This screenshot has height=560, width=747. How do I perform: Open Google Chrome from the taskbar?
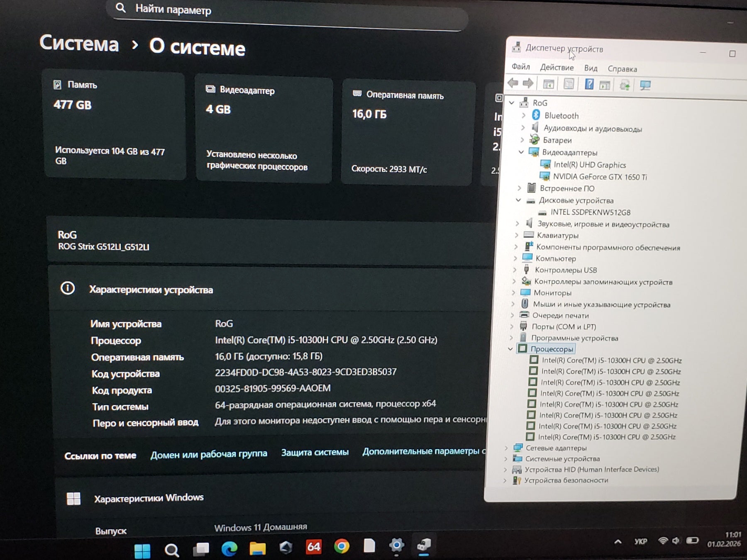pyautogui.click(x=342, y=547)
